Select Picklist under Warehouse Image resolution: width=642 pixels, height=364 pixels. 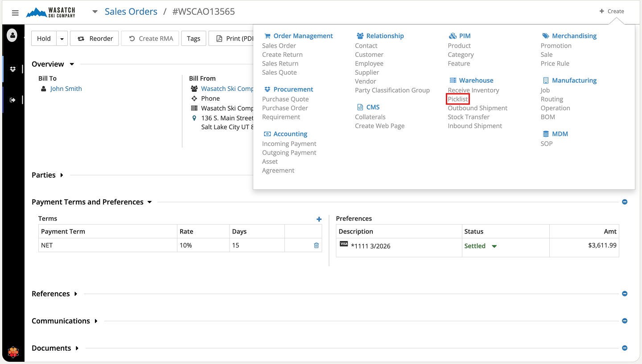pos(458,99)
